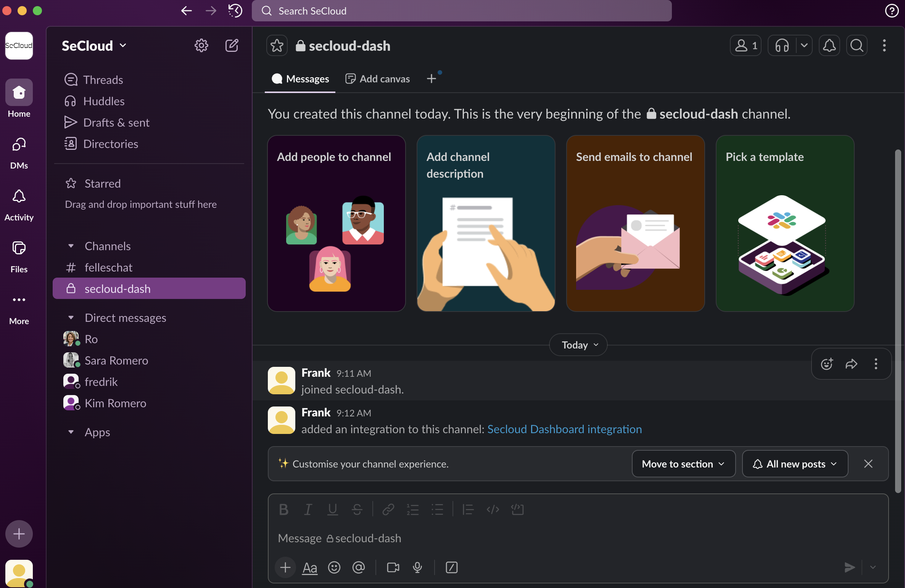Expand the Move to section dropdown
This screenshot has height=588, width=905.
pos(683,464)
